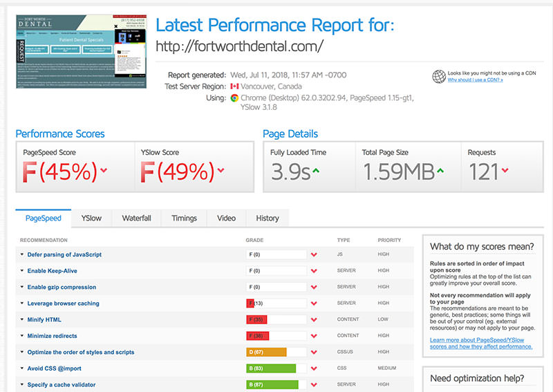553x392 pixels.
Task: Click the http://fortworthdental.com/ URL text
Action: (239, 46)
